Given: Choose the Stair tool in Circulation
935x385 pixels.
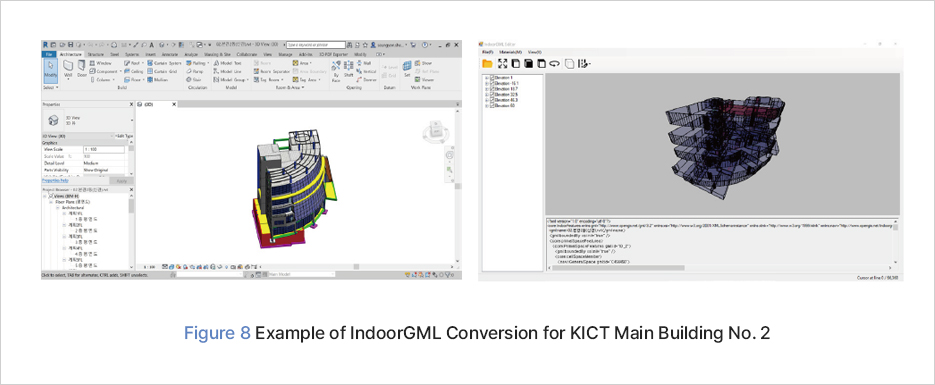Looking at the screenshot, I should 194,79.
